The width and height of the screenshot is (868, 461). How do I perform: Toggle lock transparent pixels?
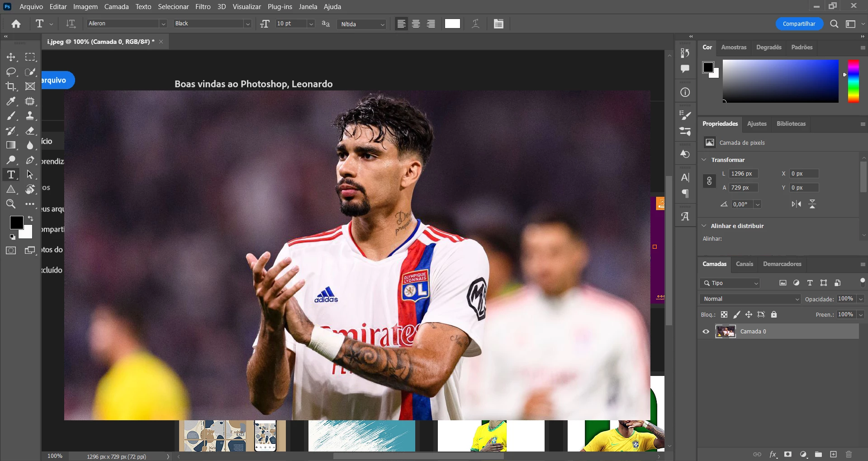(x=724, y=314)
